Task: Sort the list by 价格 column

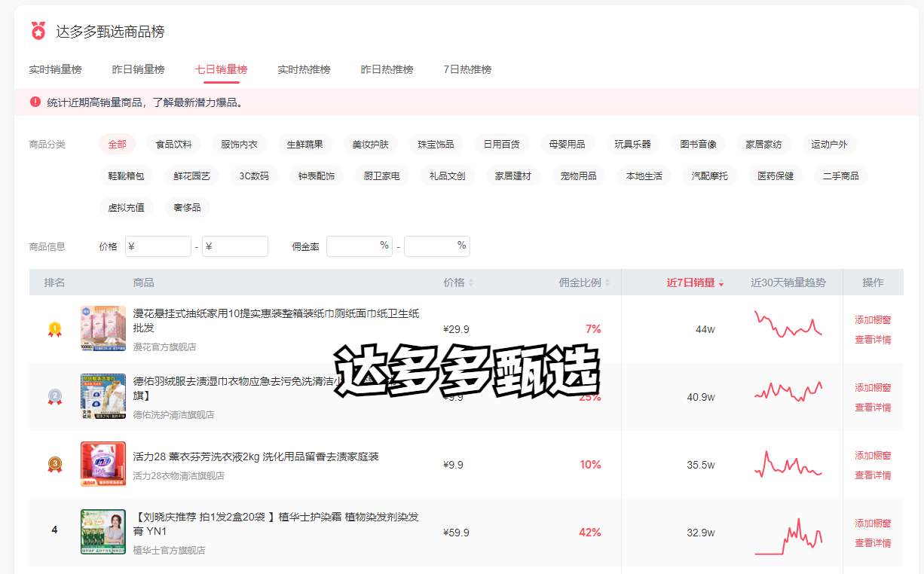Action: coord(458,282)
